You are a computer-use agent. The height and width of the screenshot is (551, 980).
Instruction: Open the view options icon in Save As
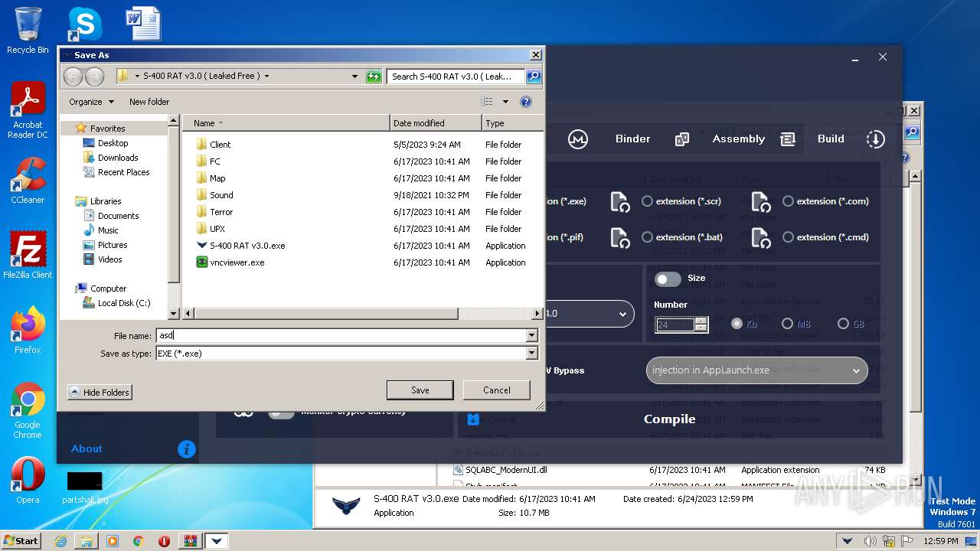click(x=487, y=102)
